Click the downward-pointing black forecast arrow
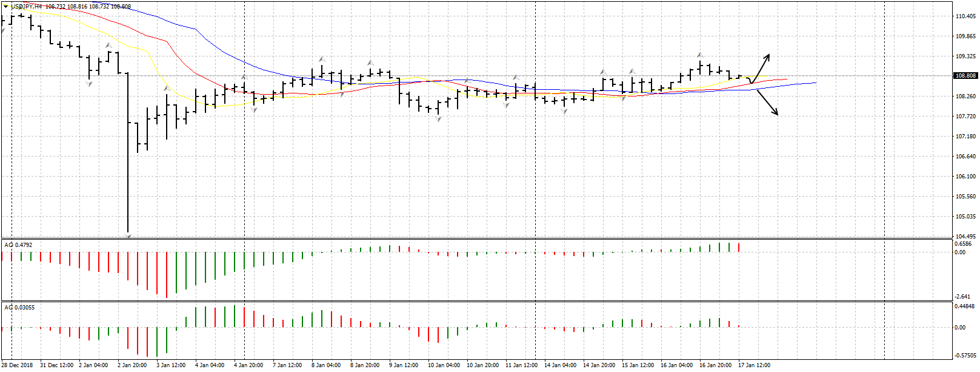 click(x=767, y=103)
